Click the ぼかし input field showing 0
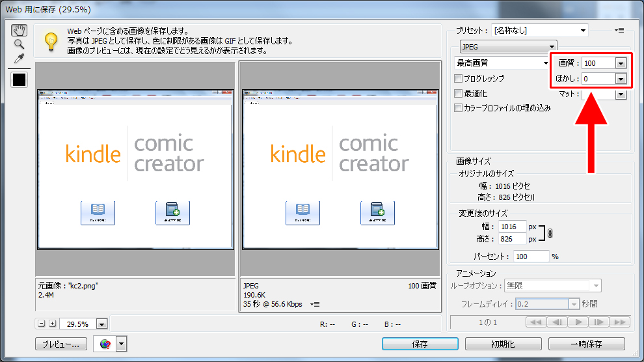This screenshot has height=362, width=644. click(599, 79)
